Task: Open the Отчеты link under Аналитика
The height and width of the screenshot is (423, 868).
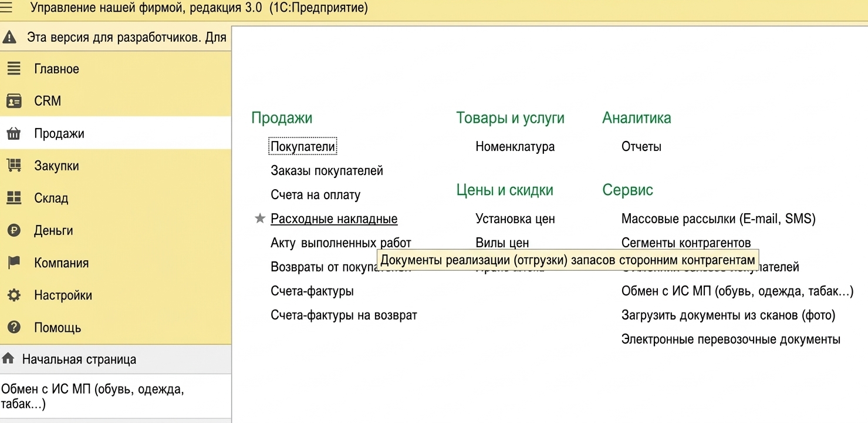Action: (641, 146)
